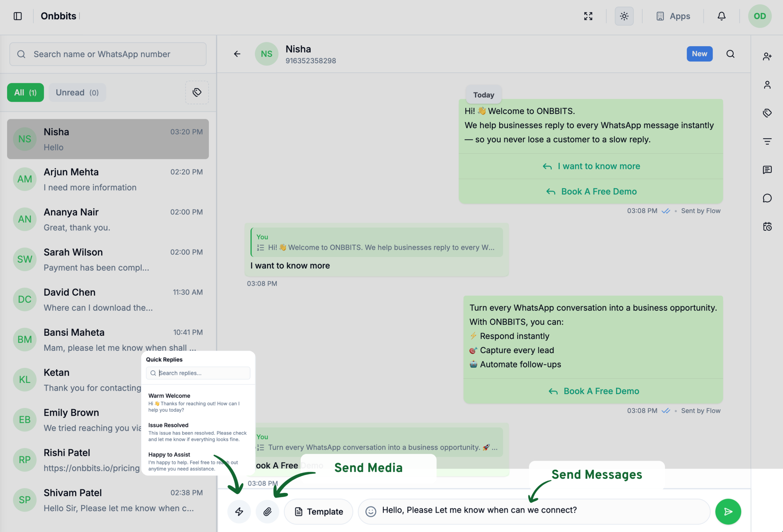
Task: Open the Apps menu
Action: click(673, 16)
